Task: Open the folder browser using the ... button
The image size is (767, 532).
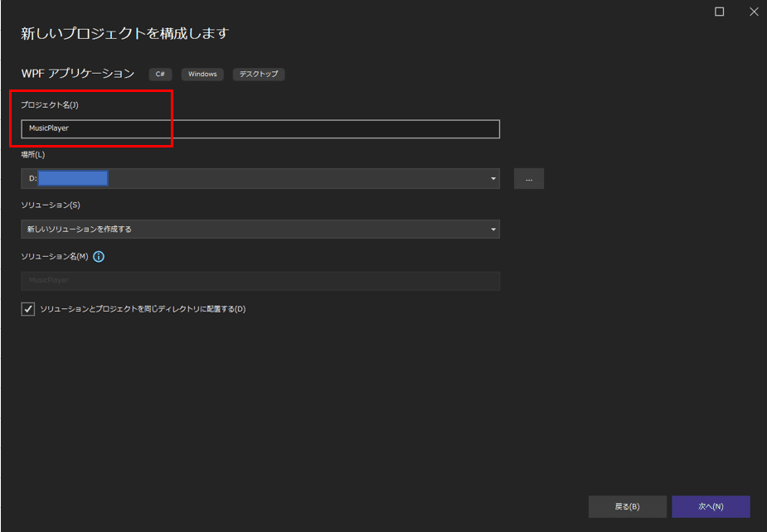Action: pos(528,178)
